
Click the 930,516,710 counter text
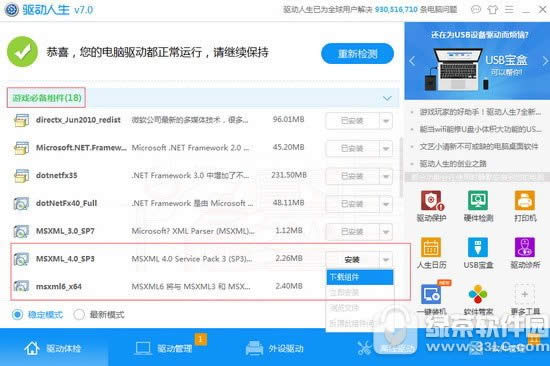coord(396,9)
